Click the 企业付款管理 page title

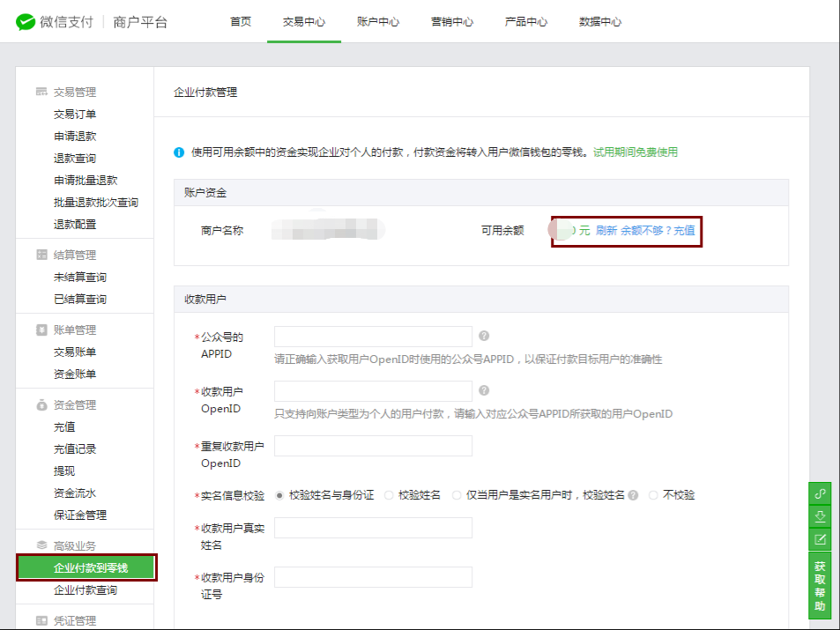[205, 93]
